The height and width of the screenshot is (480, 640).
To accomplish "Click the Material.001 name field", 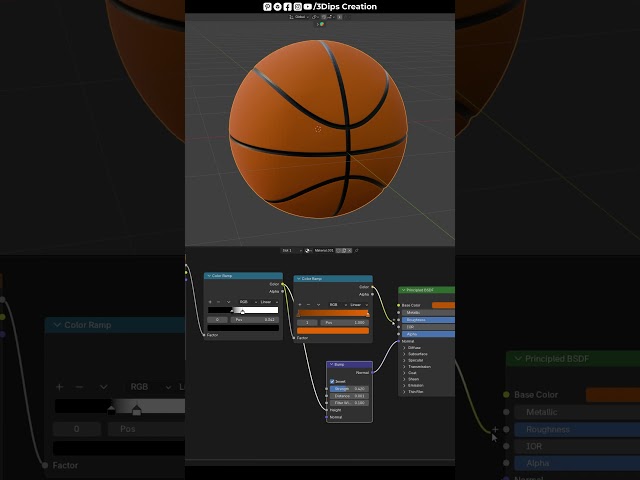I will click(324, 251).
